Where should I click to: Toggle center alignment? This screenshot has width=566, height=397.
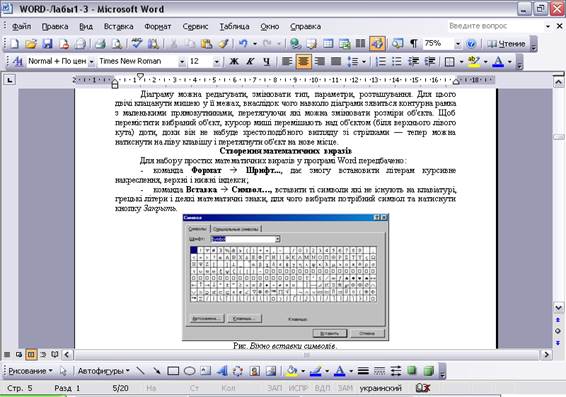(x=303, y=62)
